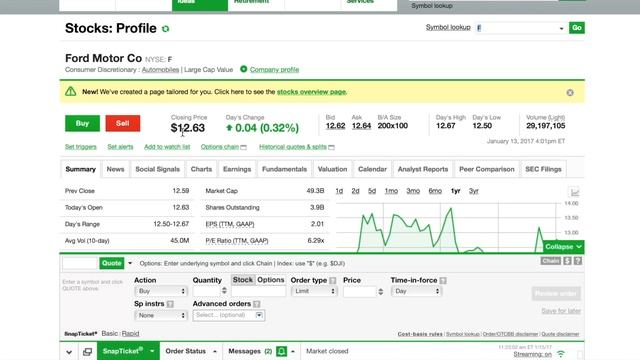Select the 3mo chart range
640x360 pixels.
(413, 191)
